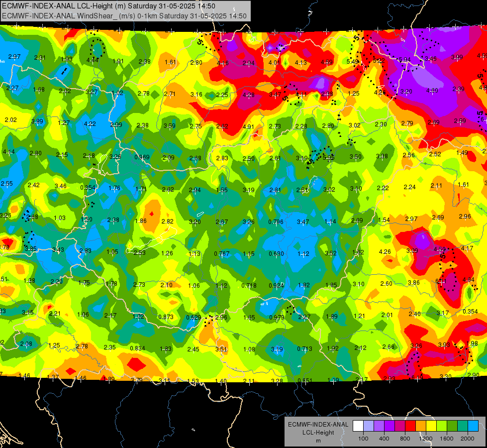
Task: Click the wind shear value 3.86
Action: coord(414,283)
